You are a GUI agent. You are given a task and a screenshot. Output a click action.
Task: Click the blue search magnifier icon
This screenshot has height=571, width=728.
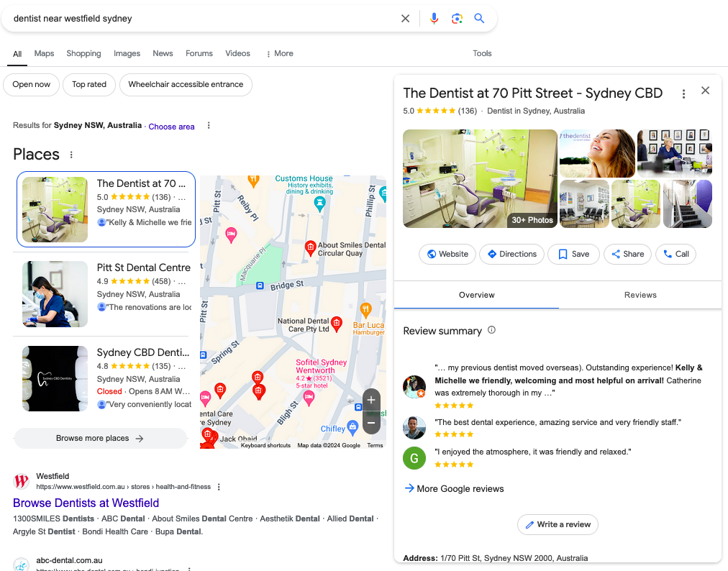(x=480, y=19)
